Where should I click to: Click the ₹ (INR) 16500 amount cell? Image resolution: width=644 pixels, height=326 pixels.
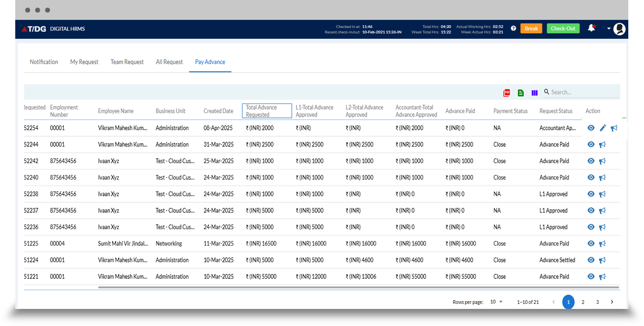point(261,243)
